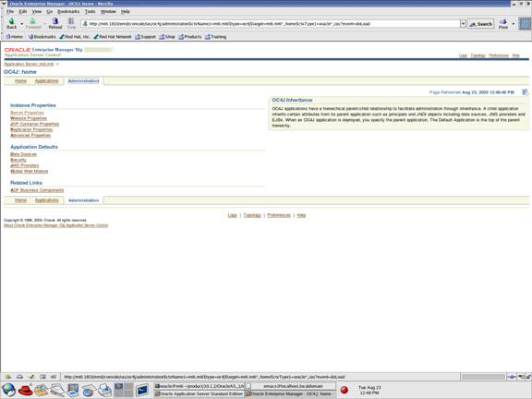Image resolution: width=532 pixels, height=399 pixels.
Task: Select the top Administration tab
Action: pyautogui.click(x=83, y=81)
